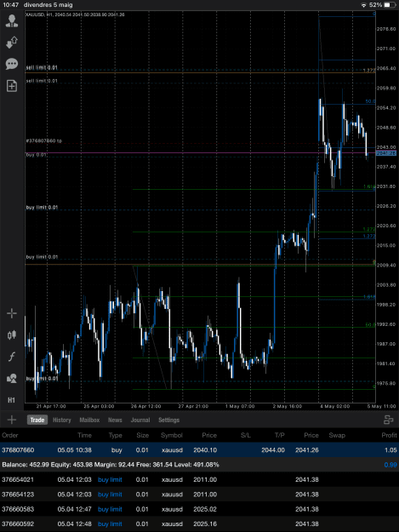The width and height of the screenshot is (399, 532).
Task: Switch to the Trade tab
Action: 37,420
